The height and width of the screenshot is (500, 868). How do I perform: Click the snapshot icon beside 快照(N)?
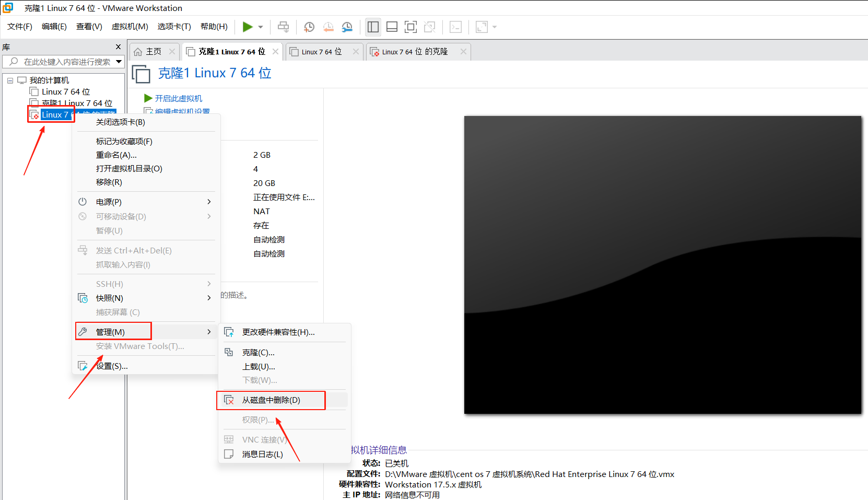click(83, 298)
